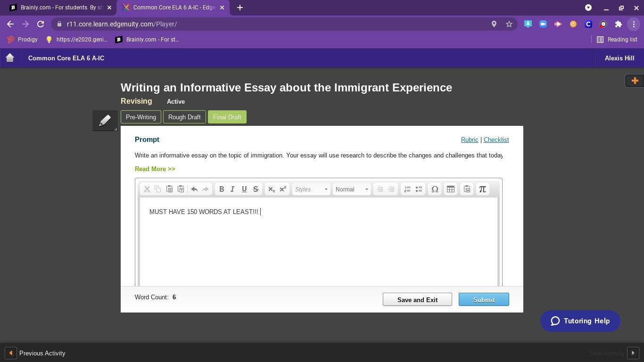Click inside the essay text area
The height and width of the screenshot is (362, 644).
tap(319, 241)
